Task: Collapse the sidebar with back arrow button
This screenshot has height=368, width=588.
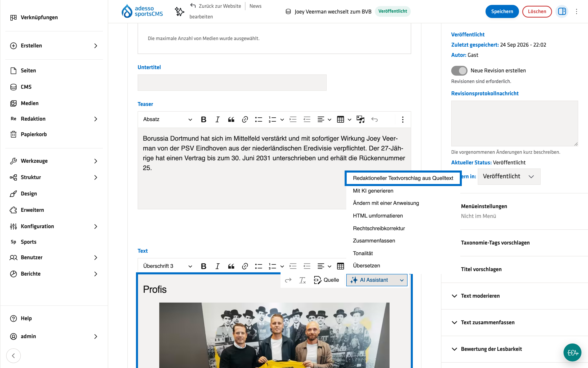Action: pos(13,356)
